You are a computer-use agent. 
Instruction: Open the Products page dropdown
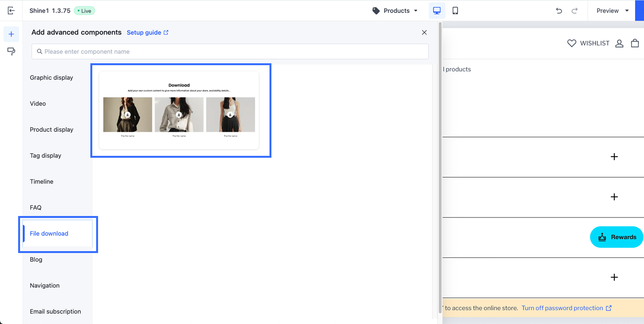click(395, 11)
